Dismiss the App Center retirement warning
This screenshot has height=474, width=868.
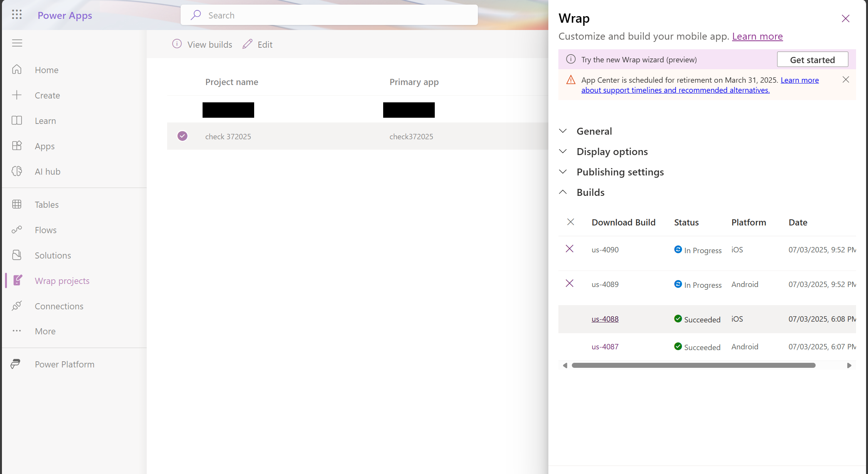846,80
